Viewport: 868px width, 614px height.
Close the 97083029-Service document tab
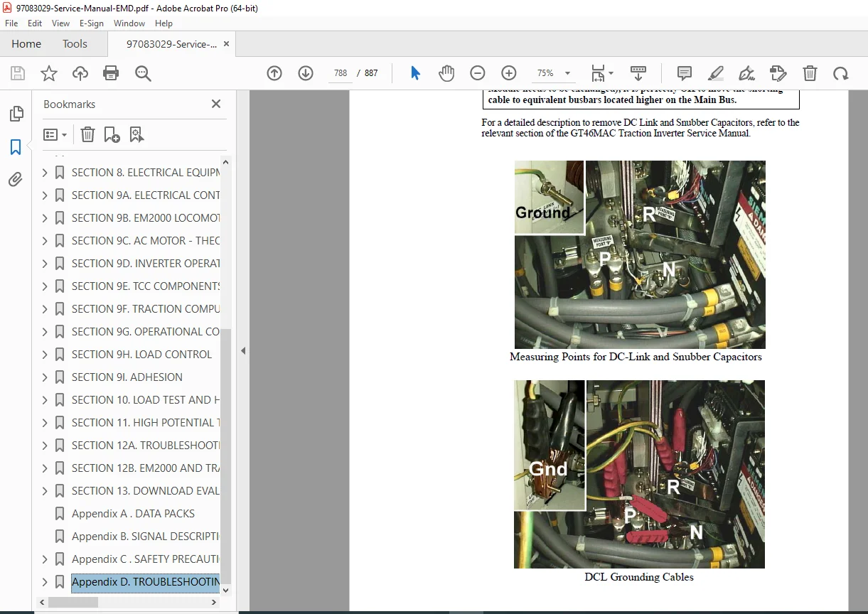[227, 43]
